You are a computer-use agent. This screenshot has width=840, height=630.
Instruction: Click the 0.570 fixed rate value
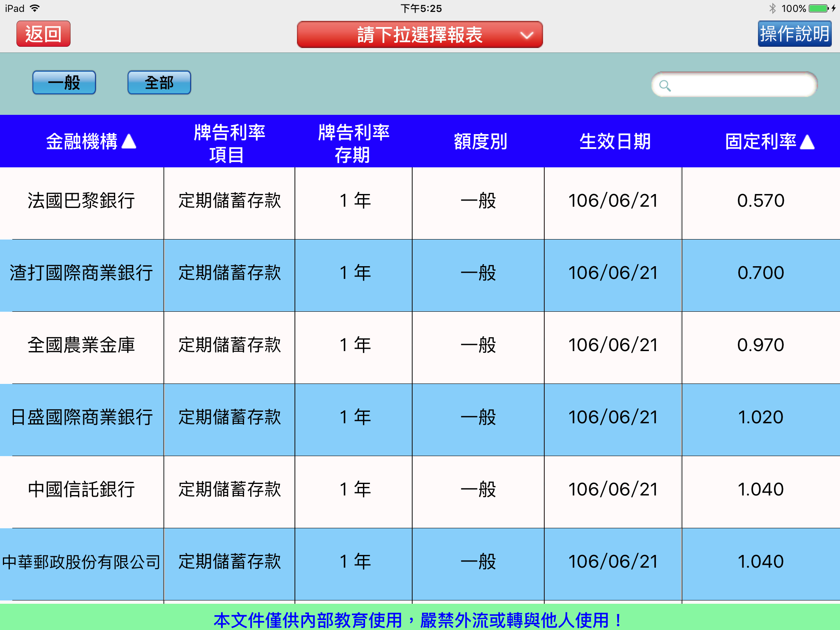coord(761,201)
